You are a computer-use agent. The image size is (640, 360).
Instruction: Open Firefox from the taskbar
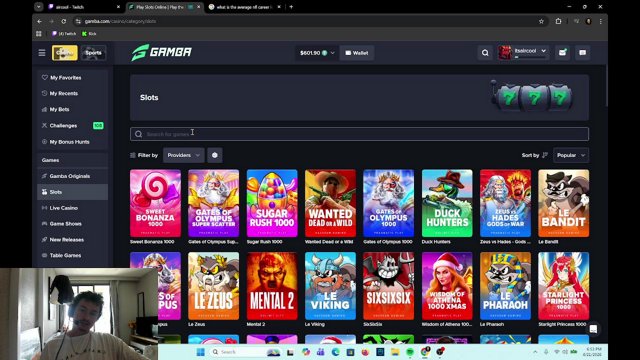point(365,352)
